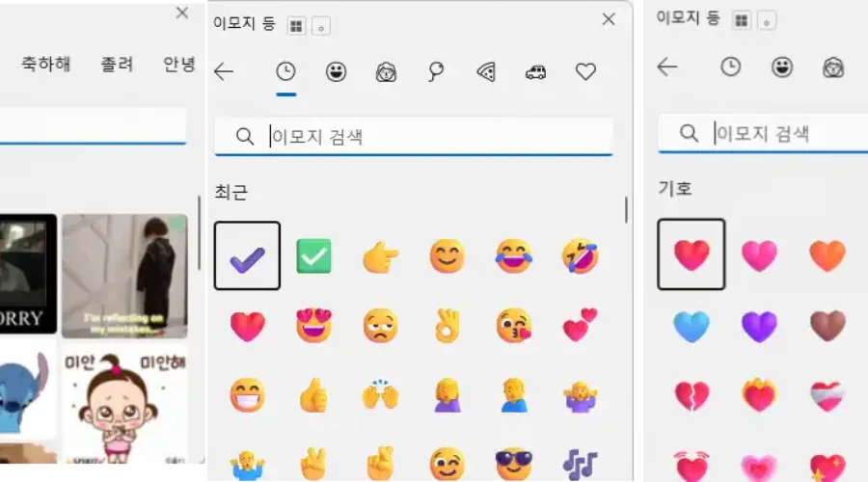Click the emoji search field in right panel
This screenshot has width=868, height=482.
click(x=763, y=133)
